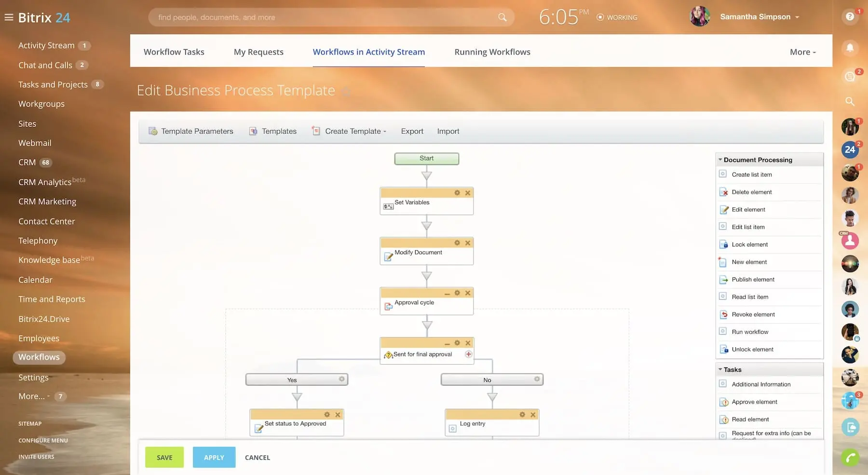Open the More dropdown in the top menu
The width and height of the screenshot is (868, 475).
[802, 52]
